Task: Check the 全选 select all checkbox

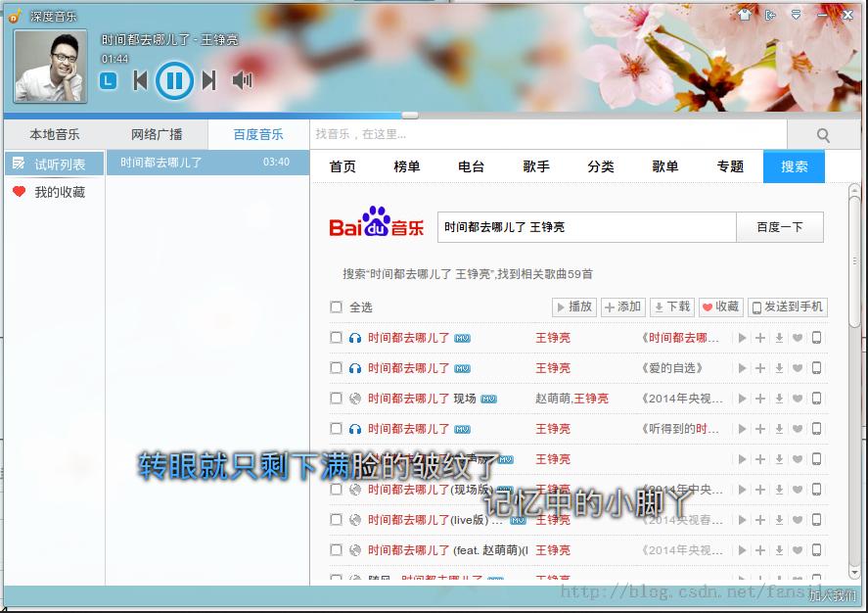Action: click(x=336, y=306)
